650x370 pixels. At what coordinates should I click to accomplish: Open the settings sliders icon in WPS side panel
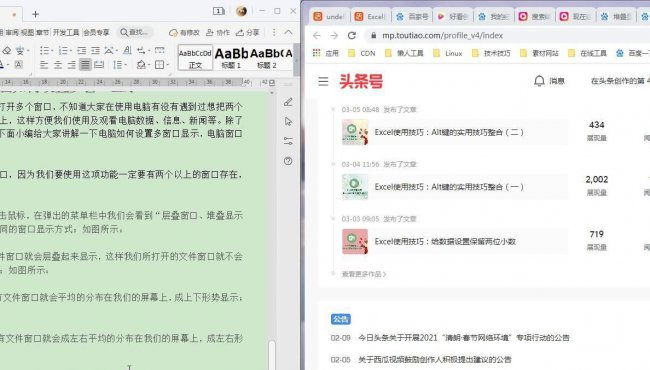point(288,141)
